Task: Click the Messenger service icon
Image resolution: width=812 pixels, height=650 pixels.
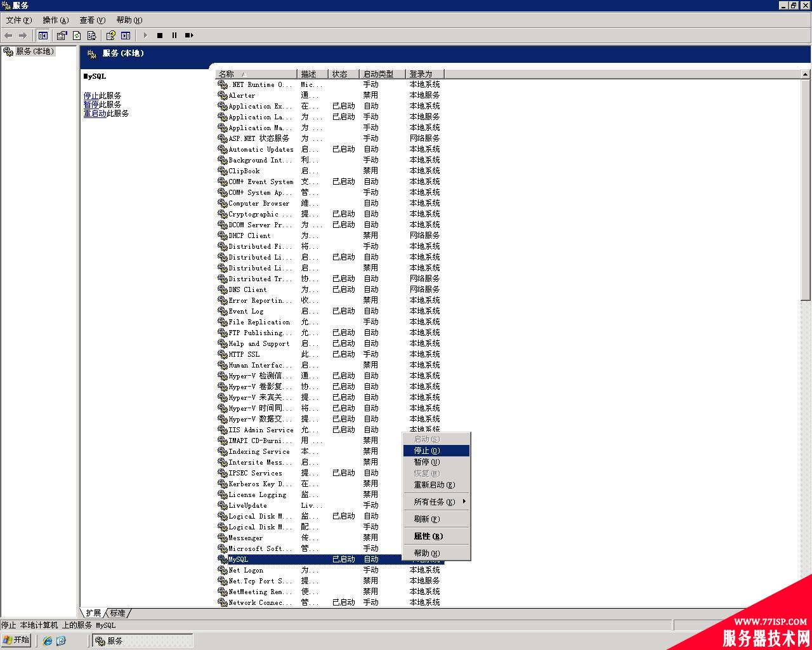Action: coord(223,538)
